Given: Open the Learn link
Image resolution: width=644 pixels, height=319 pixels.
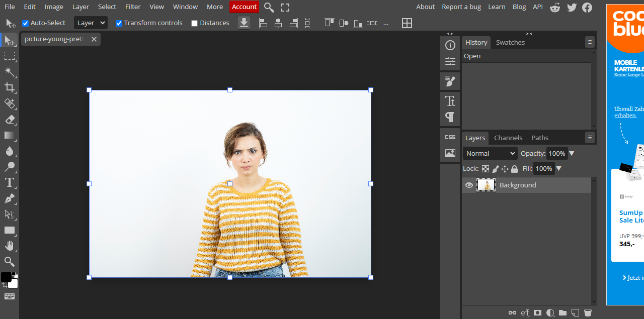Looking at the screenshot, I should pyautogui.click(x=497, y=7).
